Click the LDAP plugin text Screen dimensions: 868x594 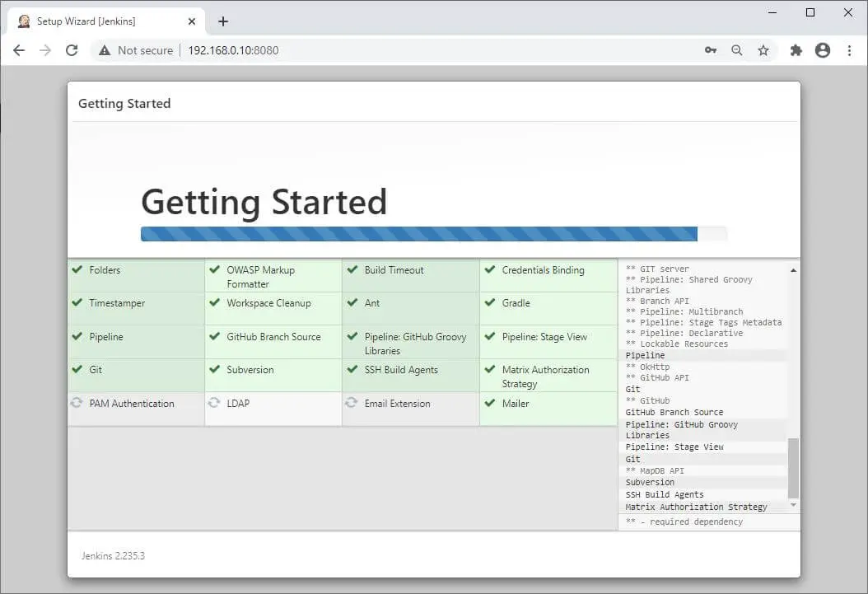pos(238,404)
